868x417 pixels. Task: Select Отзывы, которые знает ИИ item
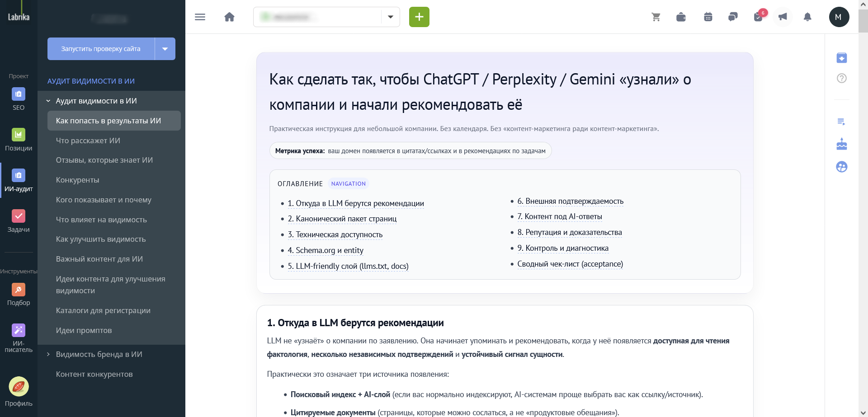[x=104, y=160]
